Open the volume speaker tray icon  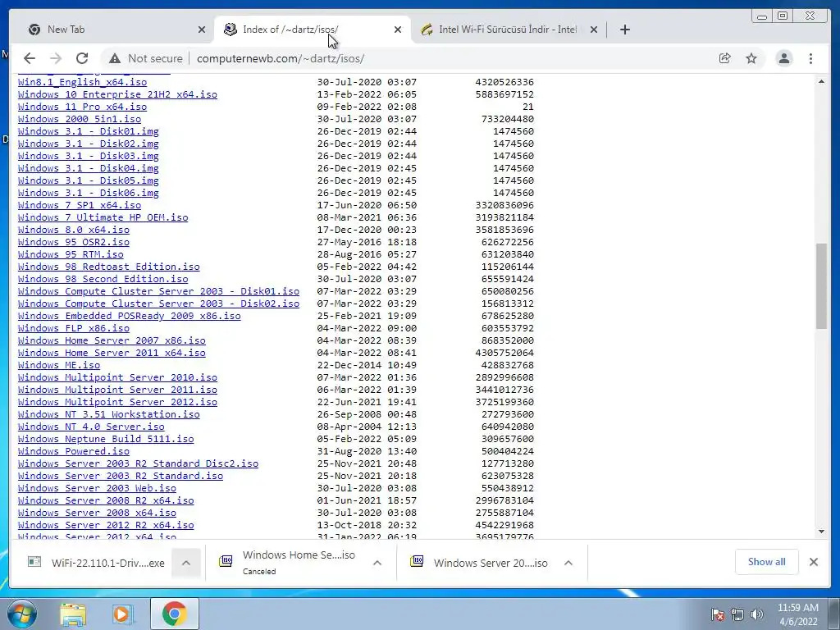tap(757, 614)
